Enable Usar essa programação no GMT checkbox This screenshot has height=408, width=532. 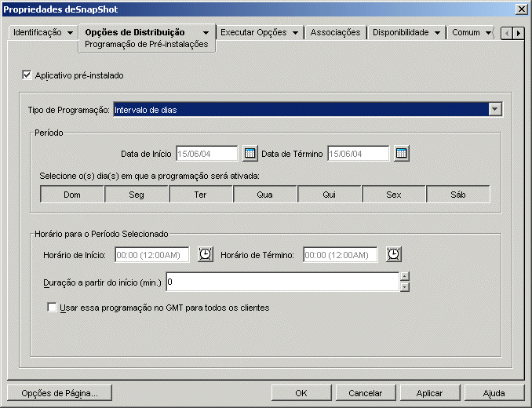point(53,308)
